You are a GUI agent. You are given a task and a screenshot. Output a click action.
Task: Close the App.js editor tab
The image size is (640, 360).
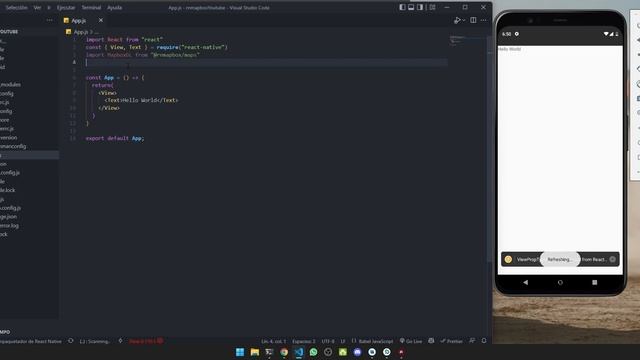pos(101,20)
